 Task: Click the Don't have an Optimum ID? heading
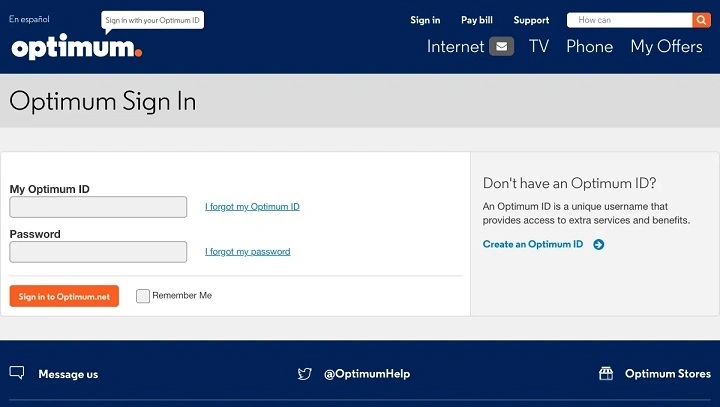tap(569, 183)
